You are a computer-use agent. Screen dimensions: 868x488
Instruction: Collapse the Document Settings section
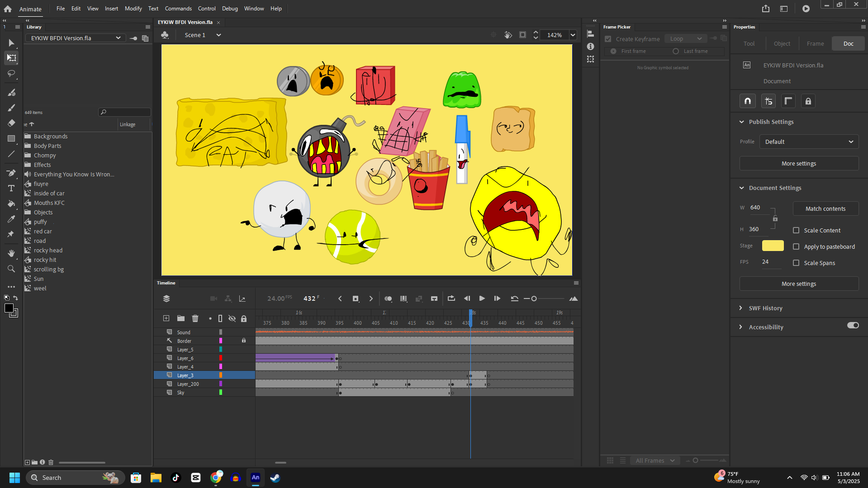point(741,188)
